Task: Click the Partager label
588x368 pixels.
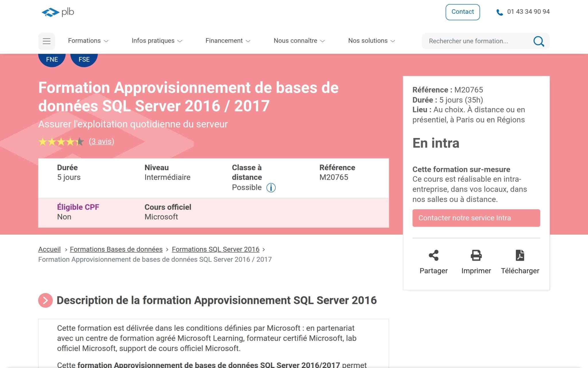Action: (434, 271)
